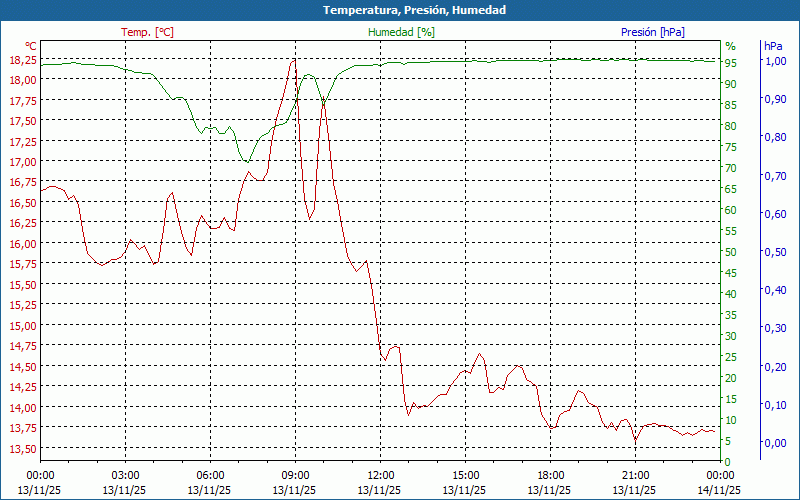Viewport: 800px width, 500px height.
Task: Click the 95 humidity axis value
Action: (731, 63)
